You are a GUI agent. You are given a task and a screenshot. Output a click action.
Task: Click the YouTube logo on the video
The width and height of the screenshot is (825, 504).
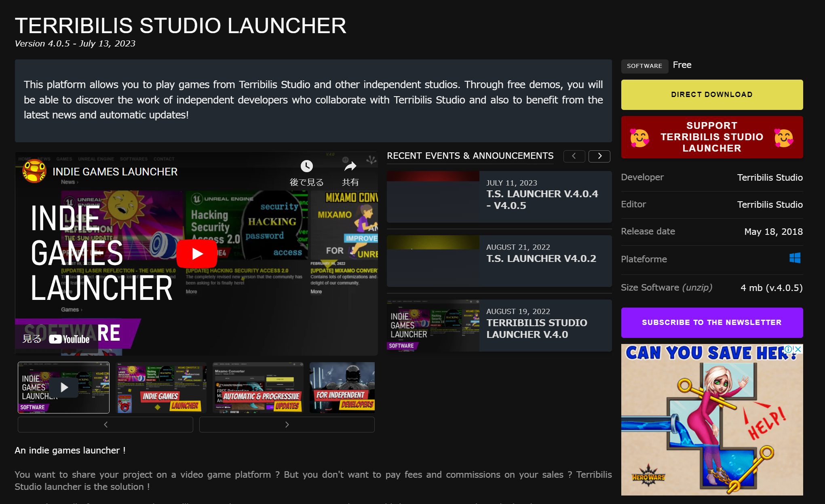click(x=70, y=339)
